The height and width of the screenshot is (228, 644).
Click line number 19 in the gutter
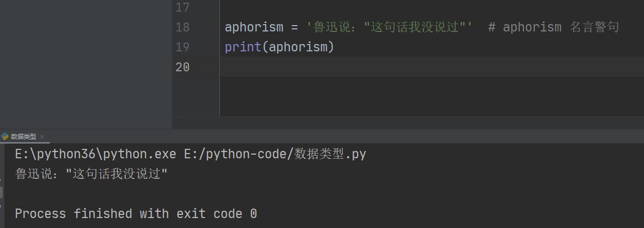pyautogui.click(x=182, y=47)
